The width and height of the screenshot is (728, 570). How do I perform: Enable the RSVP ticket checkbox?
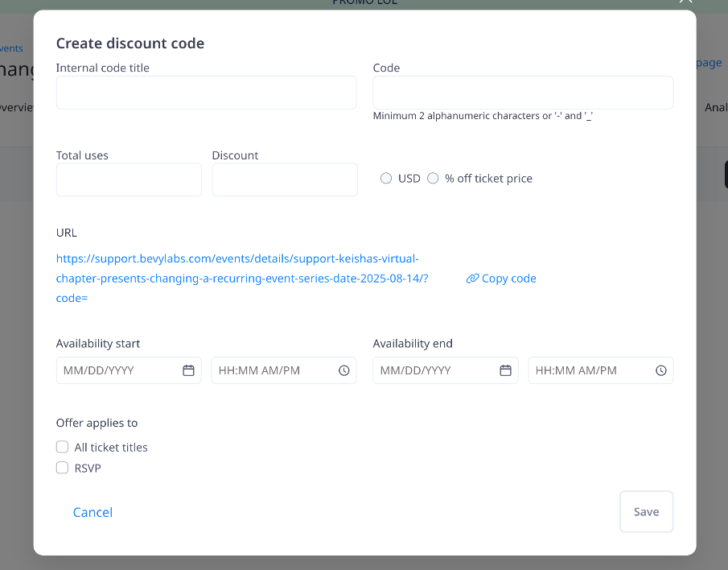coord(62,468)
